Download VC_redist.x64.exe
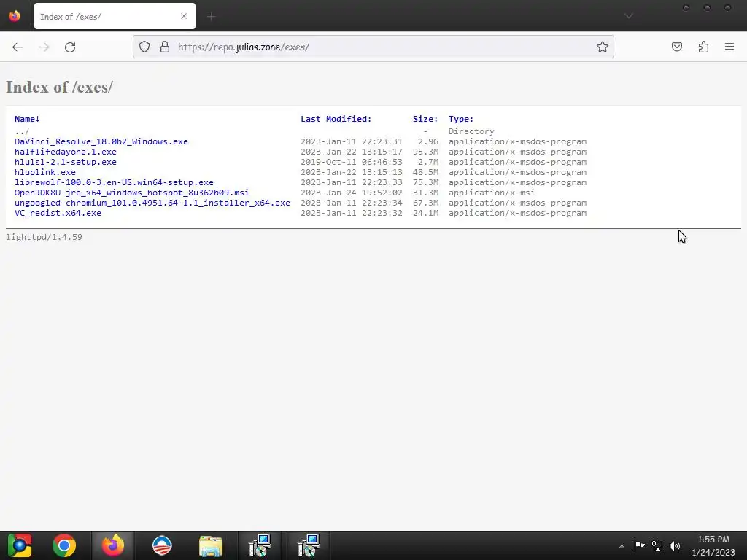747x560 pixels. tap(58, 213)
